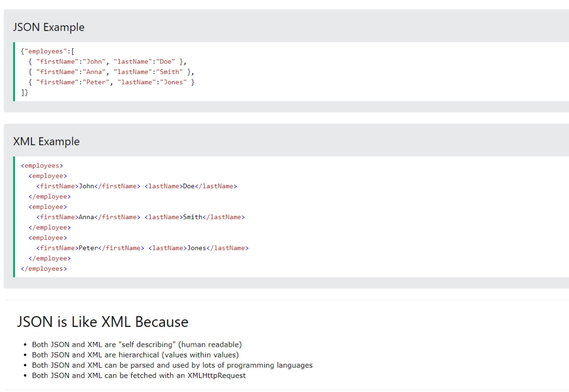This screenshot has width=569, height=392.
Task: Click the closing </employees> tag
Action: (x=44, y=268)
